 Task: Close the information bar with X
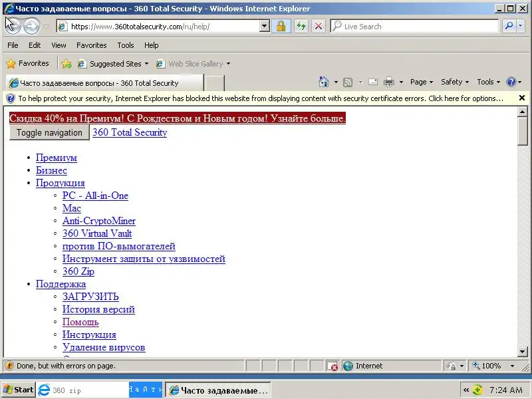pyautogui.click(x=522, y=98)
